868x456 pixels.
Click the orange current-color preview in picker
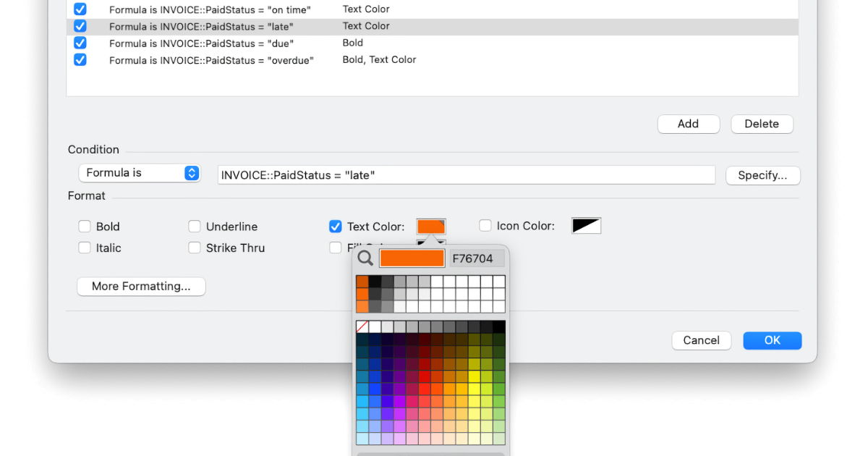[x=412, y=258]
